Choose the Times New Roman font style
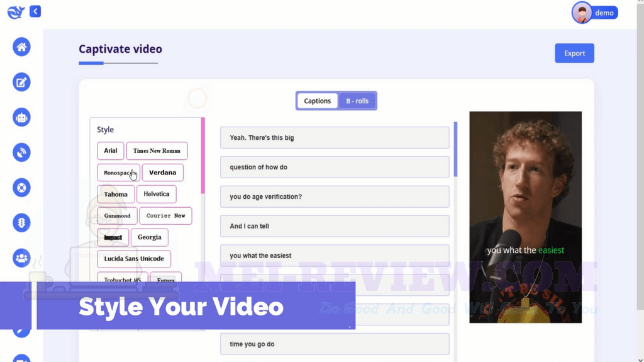Screen dimensions: 644x362 pyautogui.click(x=157, y=150)
